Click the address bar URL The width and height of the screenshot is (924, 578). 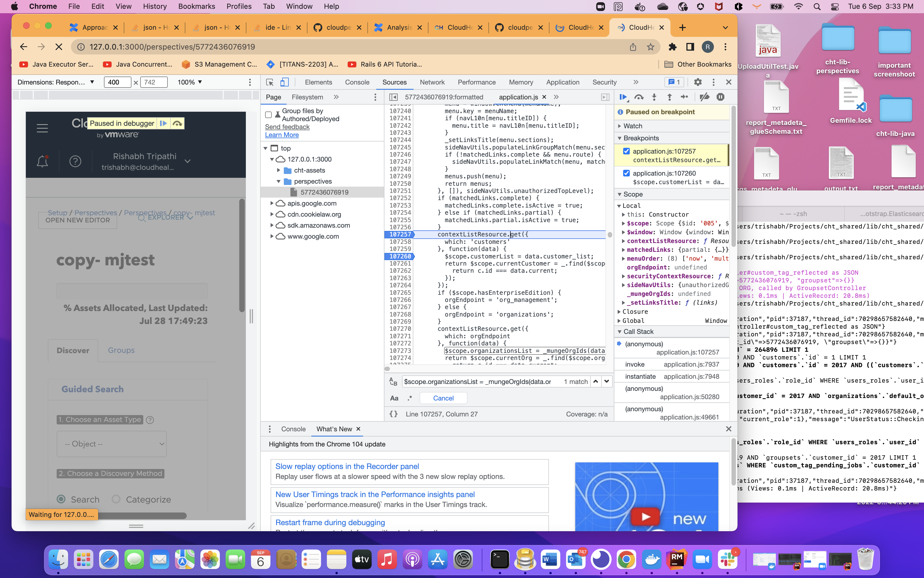(172, 47)
